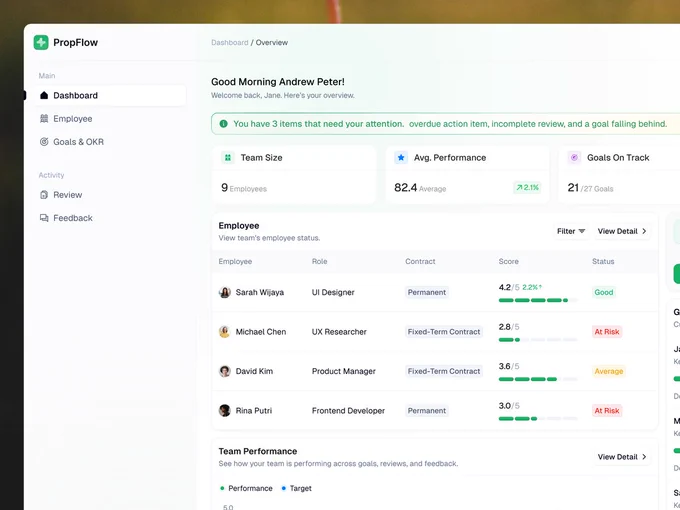Click Rina Putri's 3.0 score progress bar
The height and width of the screenshot is (510, 680).
pyautogui.click(x=538, y=418)
